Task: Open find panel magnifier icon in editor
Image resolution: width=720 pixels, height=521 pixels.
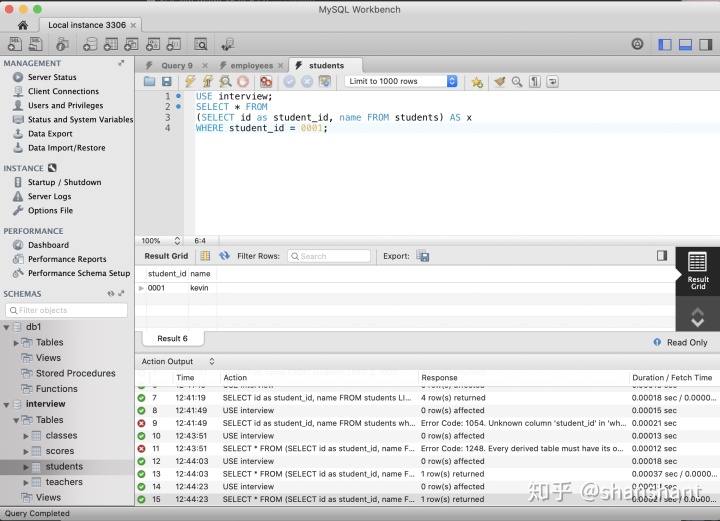Action: [x=517, y=82]
